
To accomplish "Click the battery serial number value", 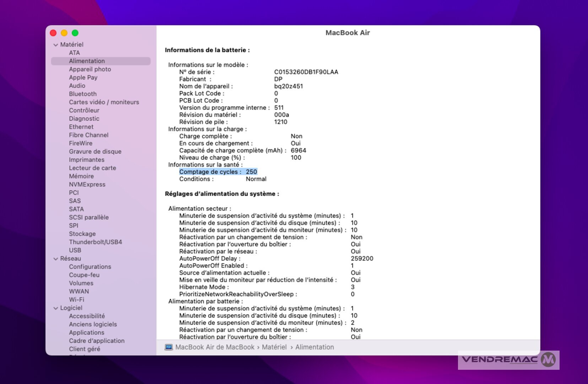I will click(x=306, y=72).
